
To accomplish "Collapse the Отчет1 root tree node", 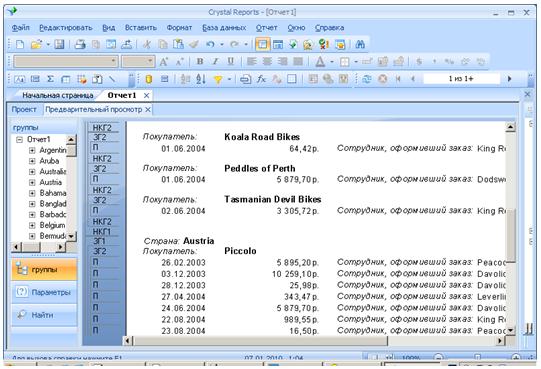I will pyautogui.click(x=20, y=140).
